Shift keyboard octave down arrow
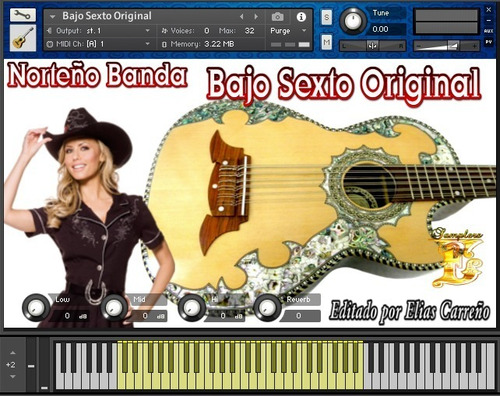This screenshot has height=396, width=500. 12,377
